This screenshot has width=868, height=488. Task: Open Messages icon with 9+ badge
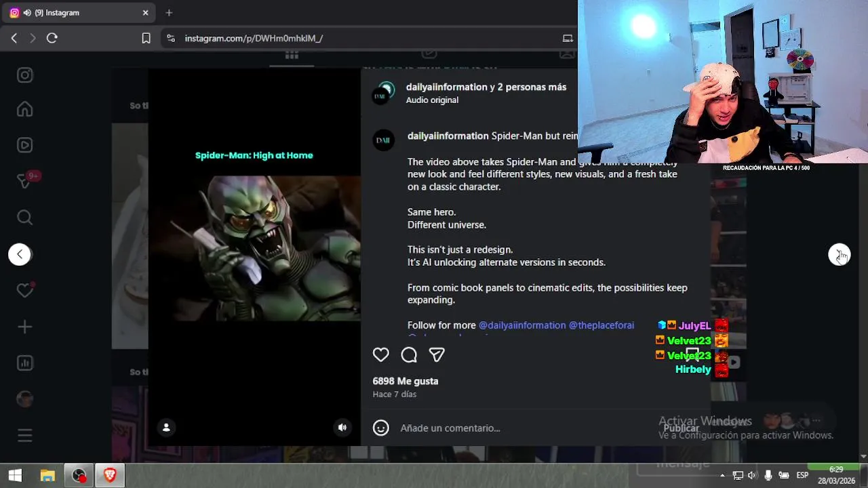26,180
